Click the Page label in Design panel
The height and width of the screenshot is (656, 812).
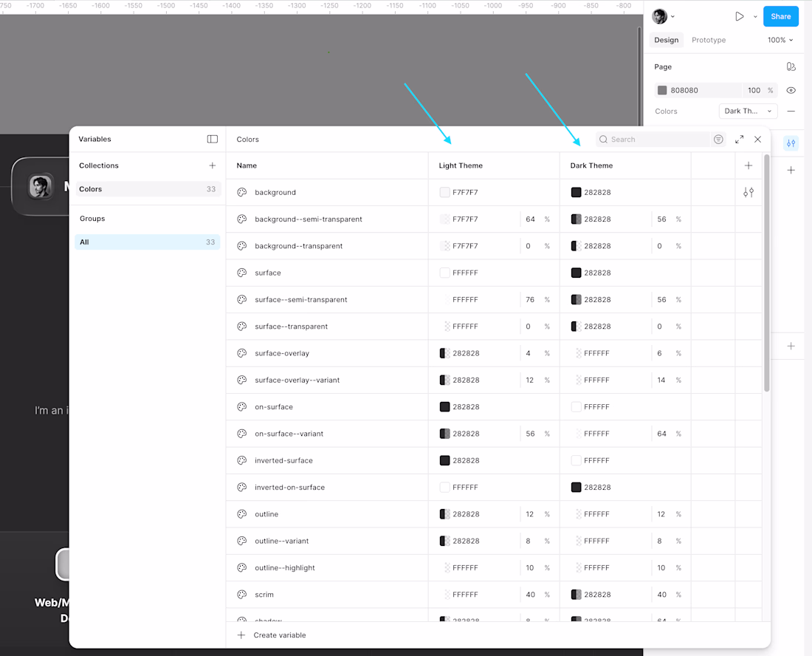tap(663, 66)
